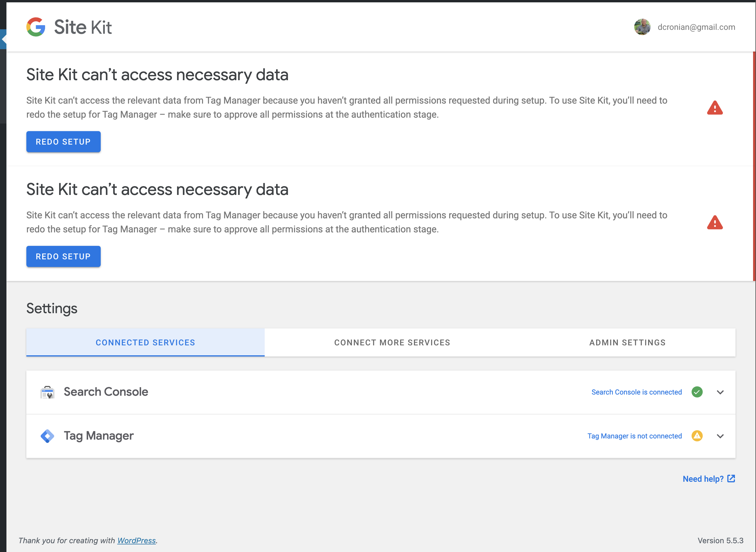756x552 pixels.
Task: Click the second REDO SETUP button
Action: pyautogui.click(x=63, y=256)
